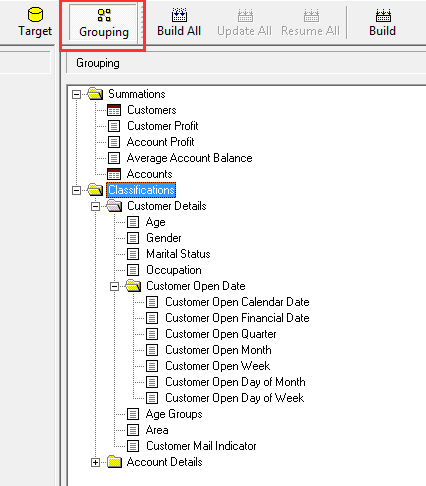Click the Build toolbar icon
Screen dimensions: 426x486
coord(383,15)
